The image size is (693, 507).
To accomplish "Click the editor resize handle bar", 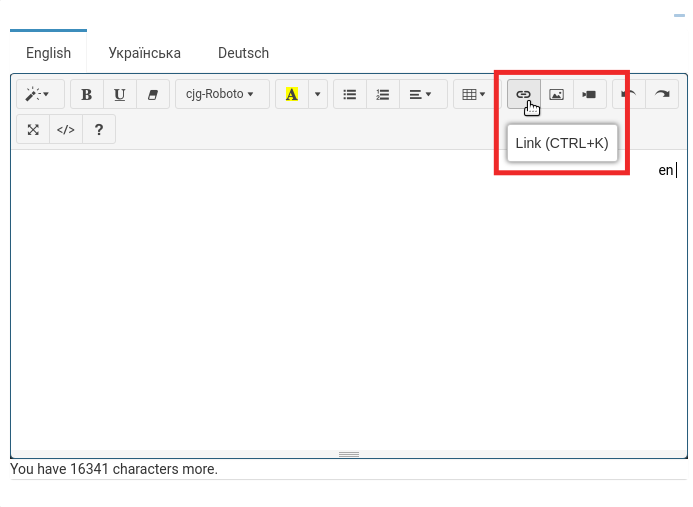I will 349,454.
